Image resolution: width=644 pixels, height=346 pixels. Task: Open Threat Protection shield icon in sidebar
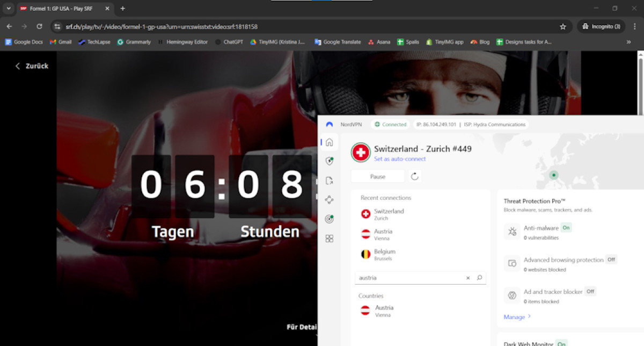329,161
